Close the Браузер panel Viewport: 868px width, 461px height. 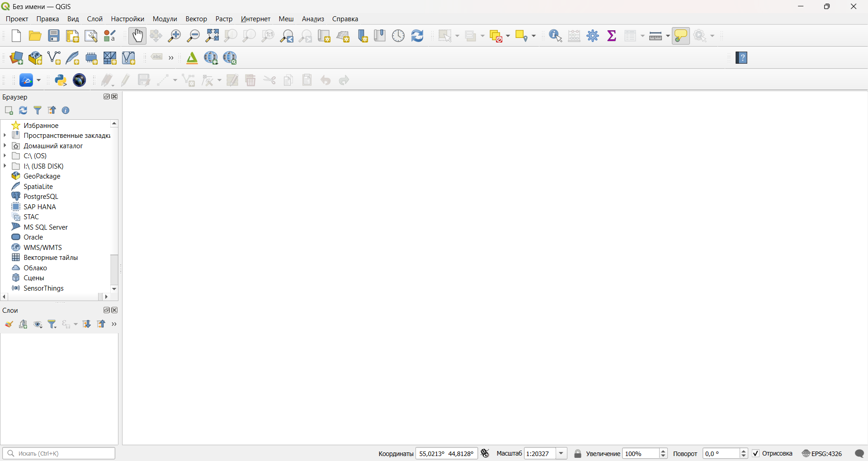(x=115, y=97)
